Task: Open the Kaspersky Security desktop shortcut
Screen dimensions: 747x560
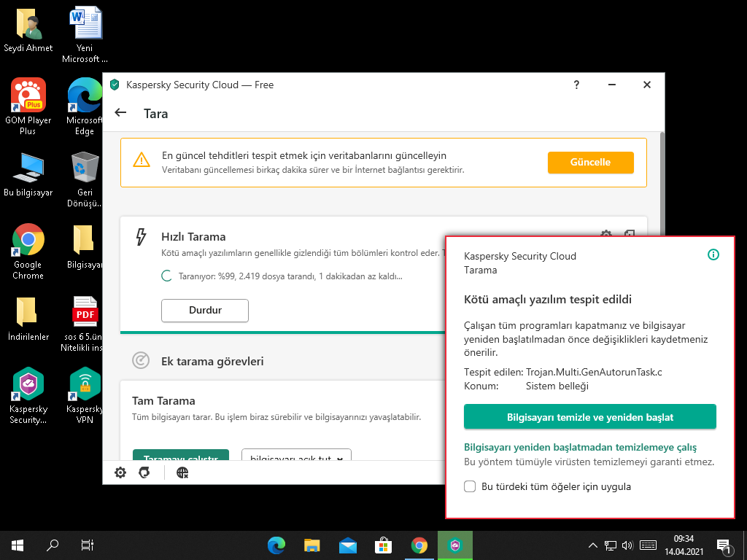Action: point(28,395)
